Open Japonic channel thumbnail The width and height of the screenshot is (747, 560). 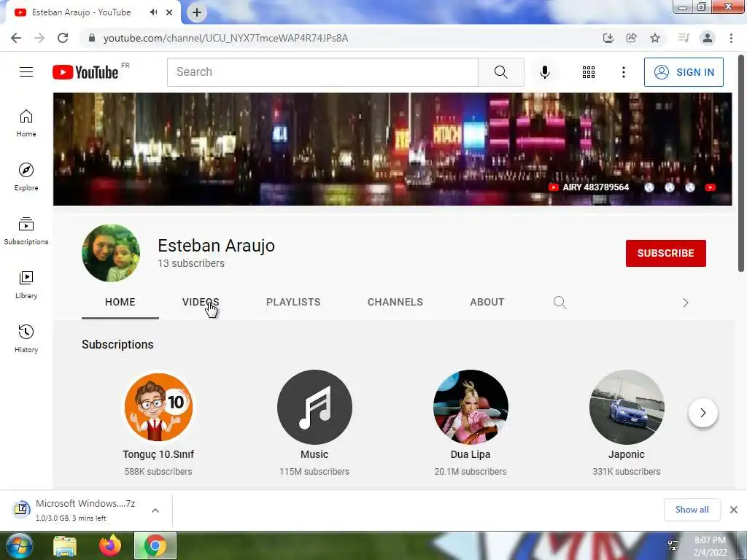pyautogui.click(x=627, y=407)
